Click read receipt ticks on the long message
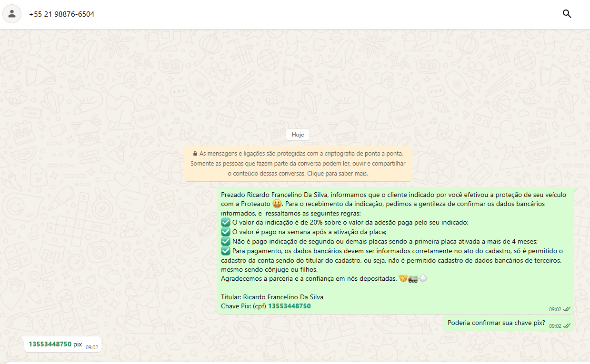Viewport: 590px width, 364px height. (x=567, y=309)
